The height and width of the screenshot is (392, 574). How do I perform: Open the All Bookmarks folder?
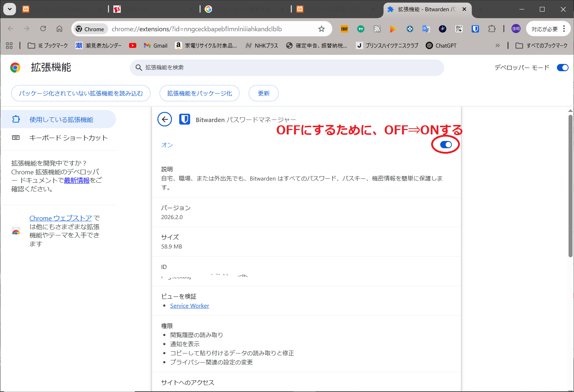(542, 45)
